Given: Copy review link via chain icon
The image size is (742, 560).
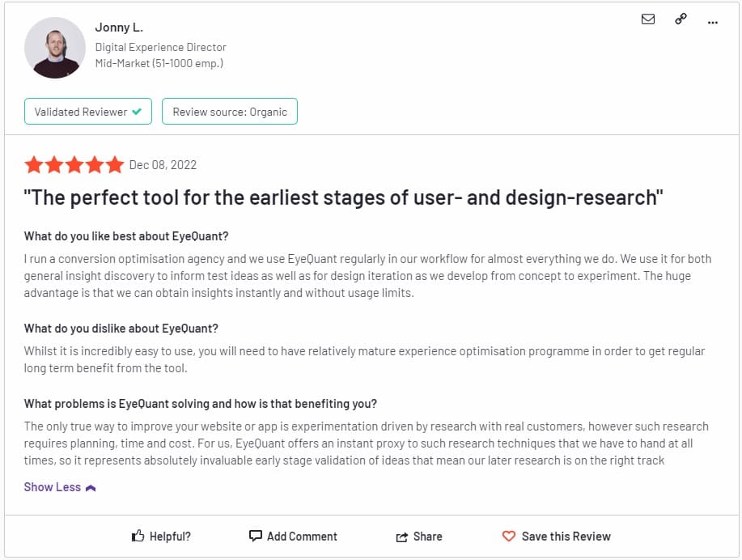Looking at the screenshot, I should coord(681,19).
